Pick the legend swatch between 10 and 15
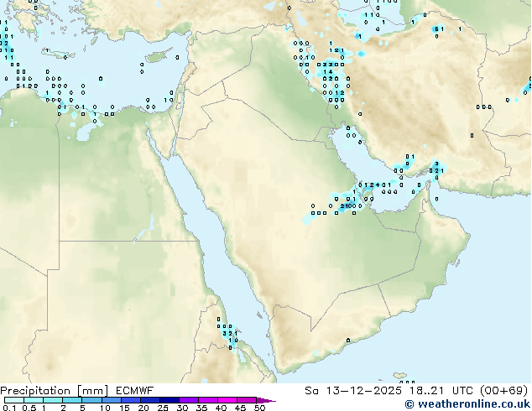532x411 pixels. tap(112, 400)
